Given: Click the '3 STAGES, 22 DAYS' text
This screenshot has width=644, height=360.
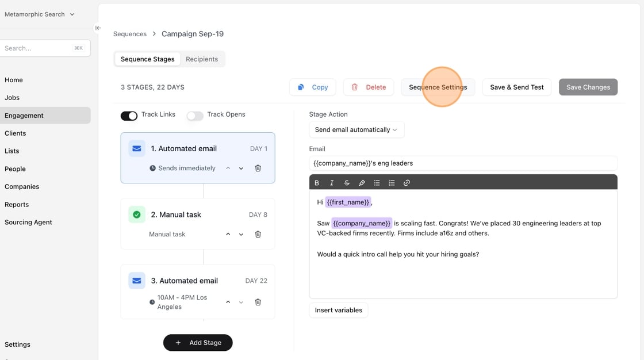Looking at the screenshot, I should tap(152, 87).
